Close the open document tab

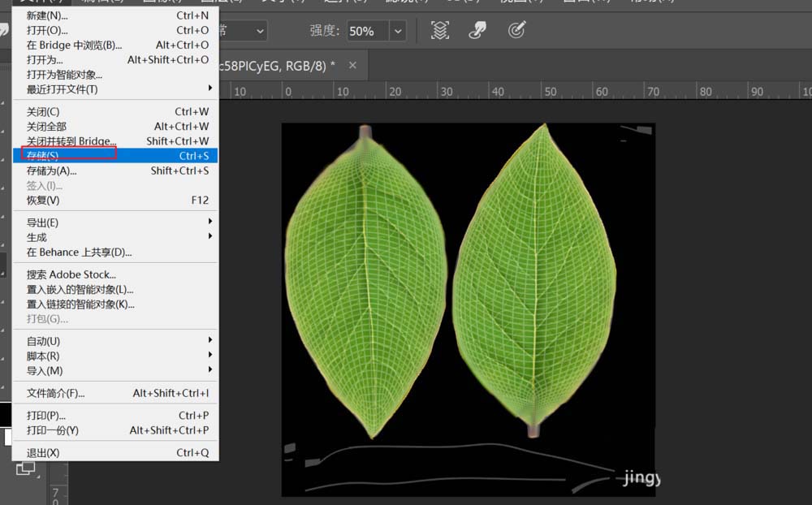(353, 67)
